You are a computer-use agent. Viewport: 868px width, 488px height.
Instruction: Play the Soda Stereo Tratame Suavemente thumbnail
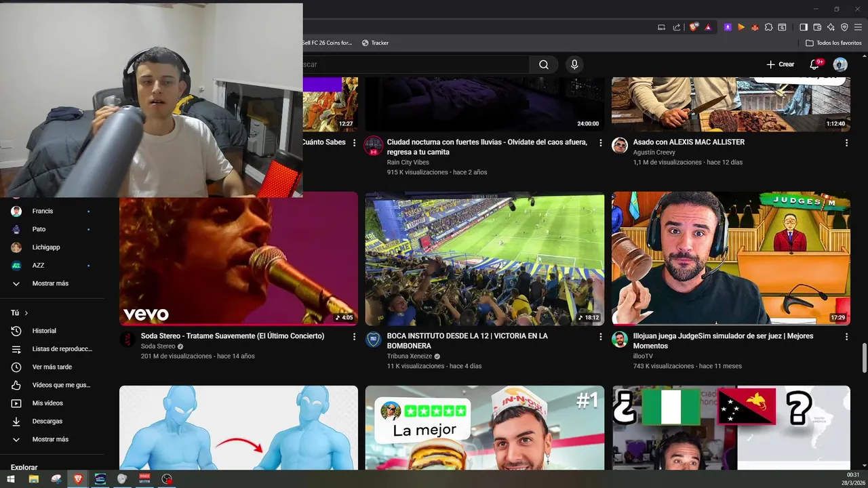[x=239, y=258]
